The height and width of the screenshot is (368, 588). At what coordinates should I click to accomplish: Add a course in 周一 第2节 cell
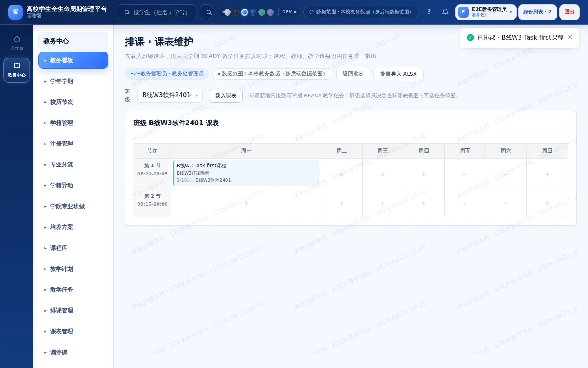[x=246, y=203]
